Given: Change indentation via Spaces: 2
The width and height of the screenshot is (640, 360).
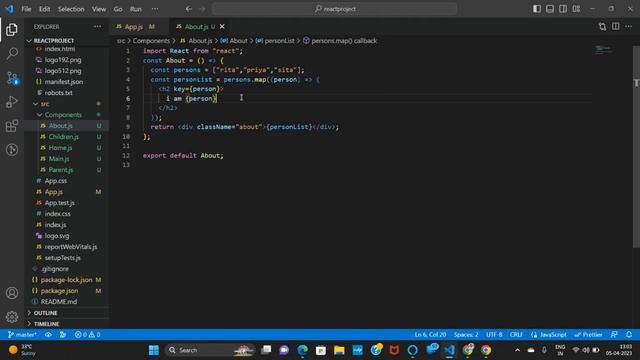Looking at the screenshot, I should [466, 335].
